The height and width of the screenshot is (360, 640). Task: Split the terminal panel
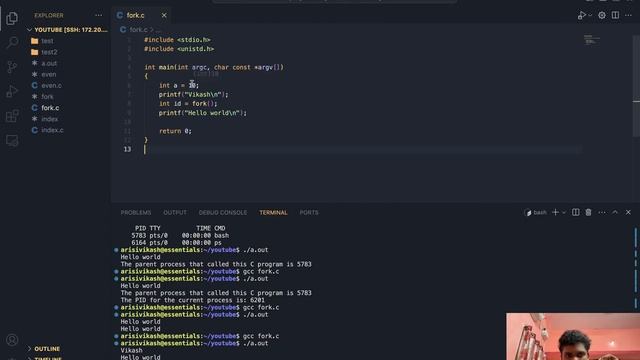(x=576, y=212)
